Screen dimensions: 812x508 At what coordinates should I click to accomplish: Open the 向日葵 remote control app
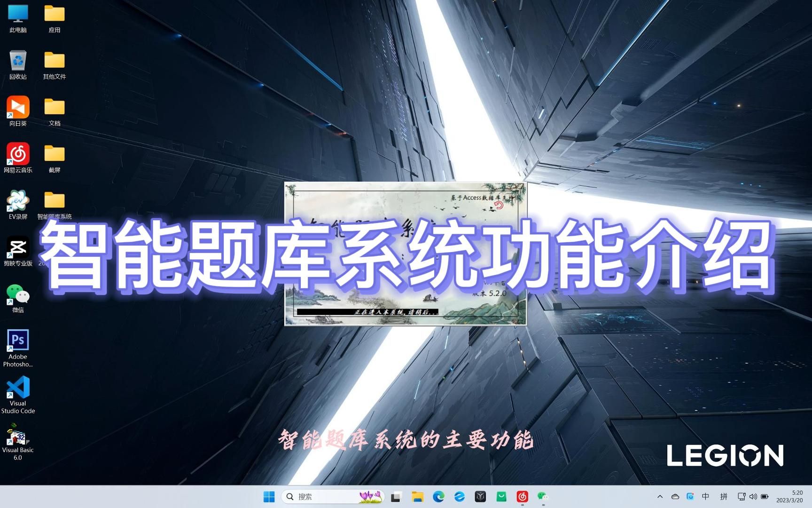click(x=18, y=107)
